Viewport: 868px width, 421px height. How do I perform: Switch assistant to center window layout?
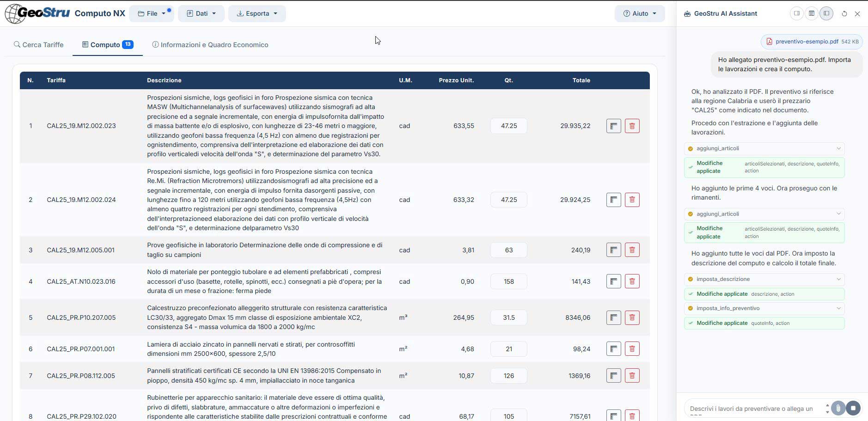point(811,13)
